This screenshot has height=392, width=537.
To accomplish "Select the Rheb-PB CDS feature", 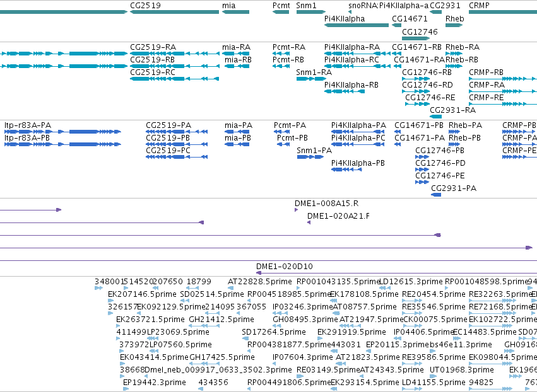I will (454, 144).
